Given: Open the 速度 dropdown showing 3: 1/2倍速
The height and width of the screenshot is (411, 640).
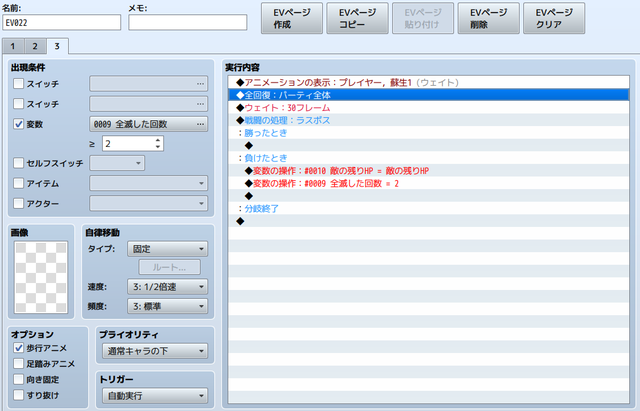Looking at the screenshot, I should (x=167, y=287).
